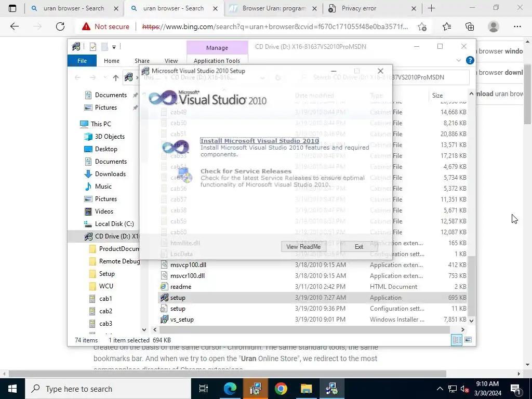Switch to Browser Uran program tab

tap(273, 8)
